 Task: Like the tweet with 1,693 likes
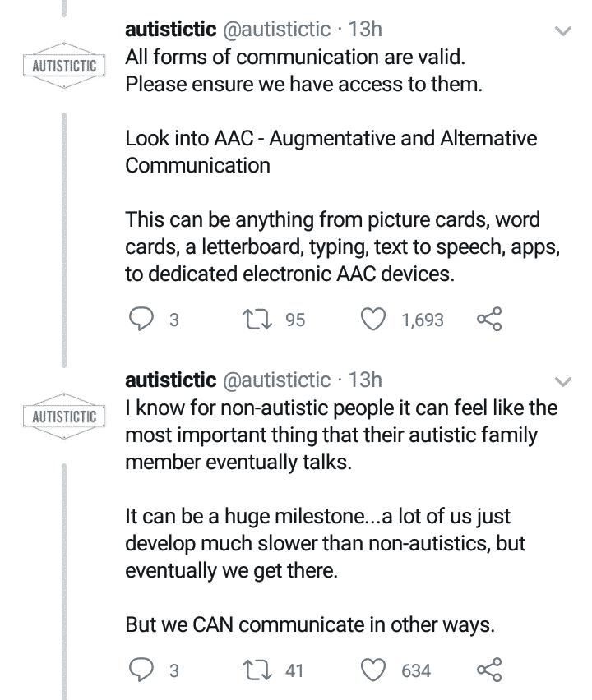click(375, 320)
